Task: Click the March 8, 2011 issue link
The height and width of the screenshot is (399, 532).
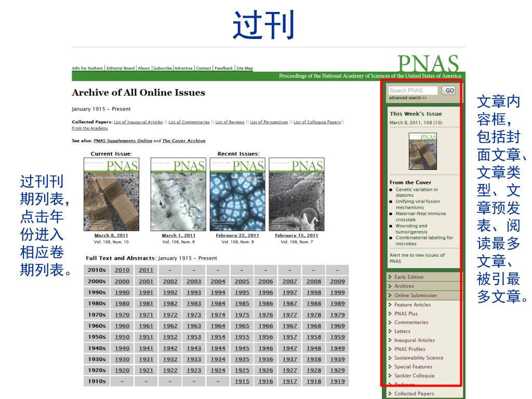Action: [111, 235]
